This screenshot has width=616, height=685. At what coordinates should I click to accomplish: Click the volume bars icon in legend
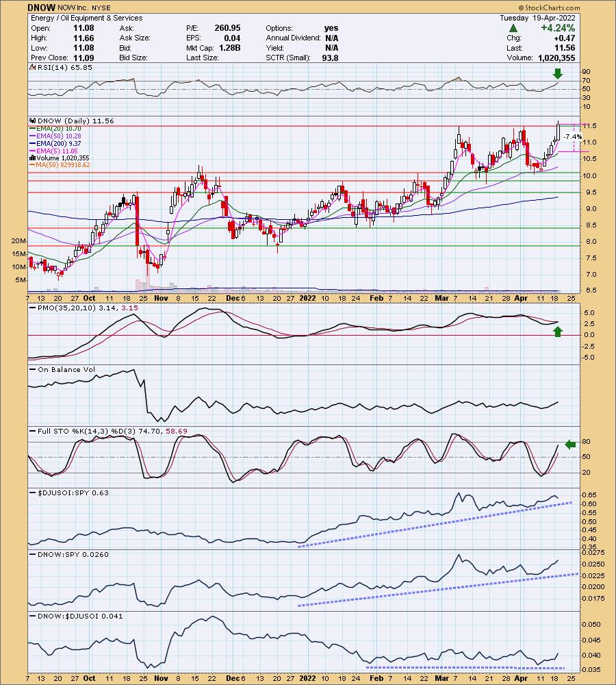click(32, 158)
